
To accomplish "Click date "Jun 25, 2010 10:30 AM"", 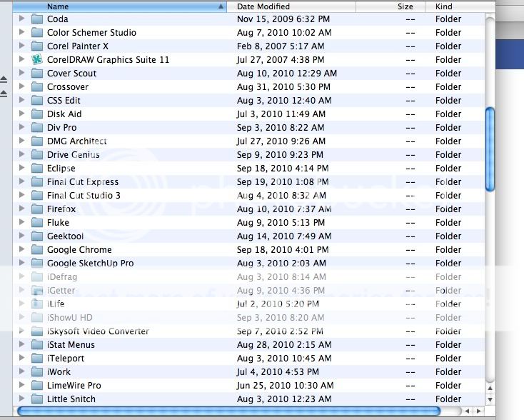I will (286, 386).
